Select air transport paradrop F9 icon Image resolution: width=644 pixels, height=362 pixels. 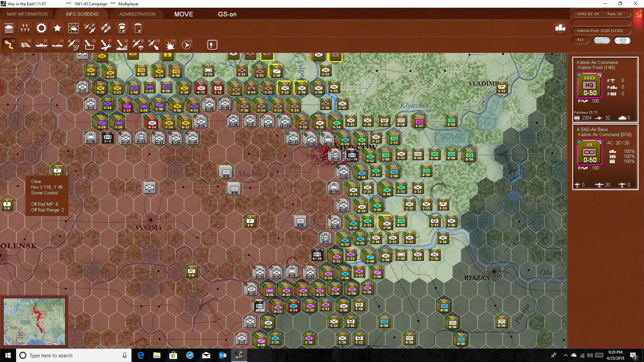coord(138,45)
